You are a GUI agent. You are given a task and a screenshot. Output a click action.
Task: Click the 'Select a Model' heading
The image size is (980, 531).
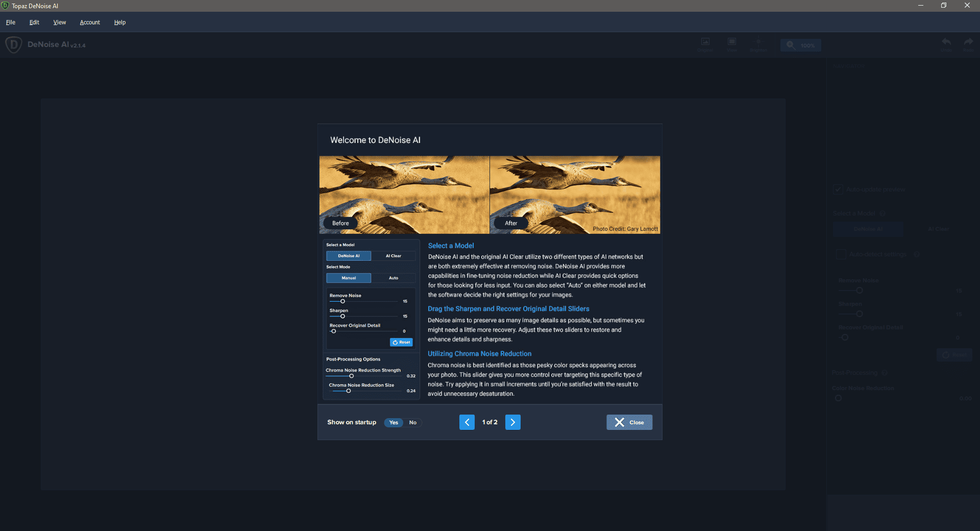pos(451,246)
